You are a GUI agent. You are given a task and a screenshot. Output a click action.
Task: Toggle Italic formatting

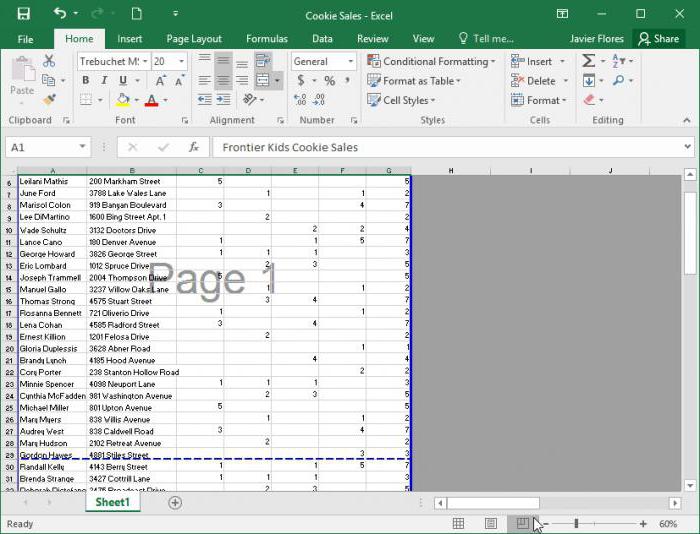click(x=104, y=80)
